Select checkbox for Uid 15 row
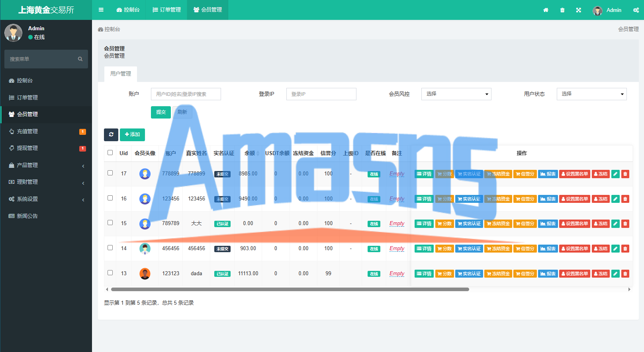Screen dimensions: 644x352 pos(110,223)
